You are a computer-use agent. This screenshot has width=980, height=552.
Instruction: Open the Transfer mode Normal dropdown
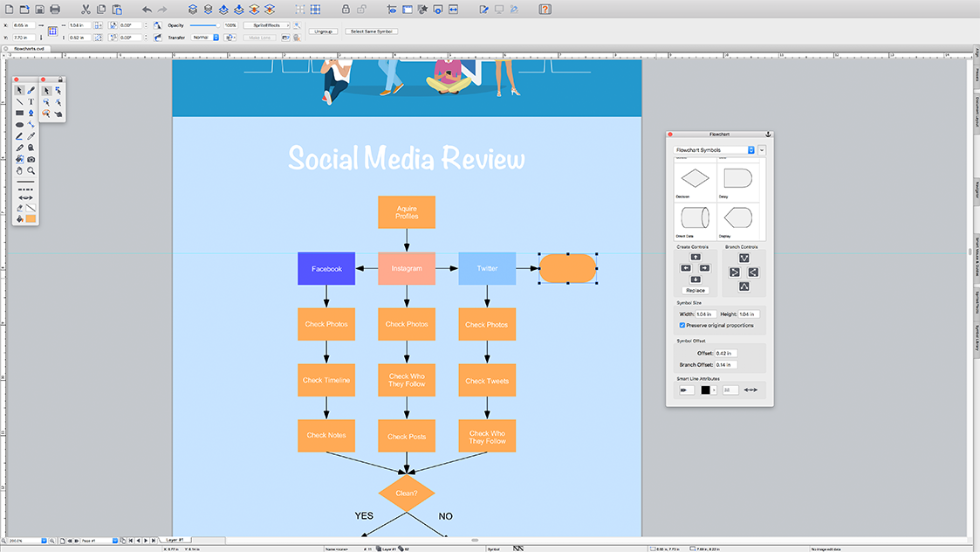pyautogui.click(x=205, y=38)
